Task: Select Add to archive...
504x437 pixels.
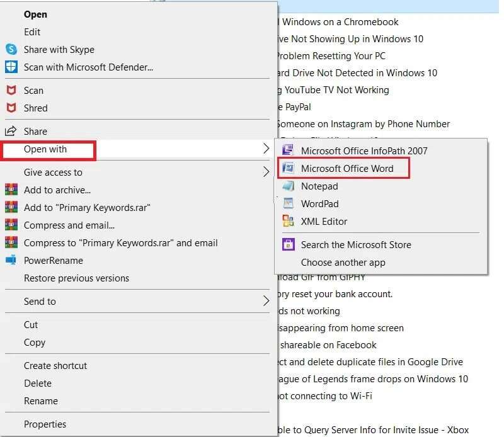Action: pyautogui.click(x=137, y=190)
